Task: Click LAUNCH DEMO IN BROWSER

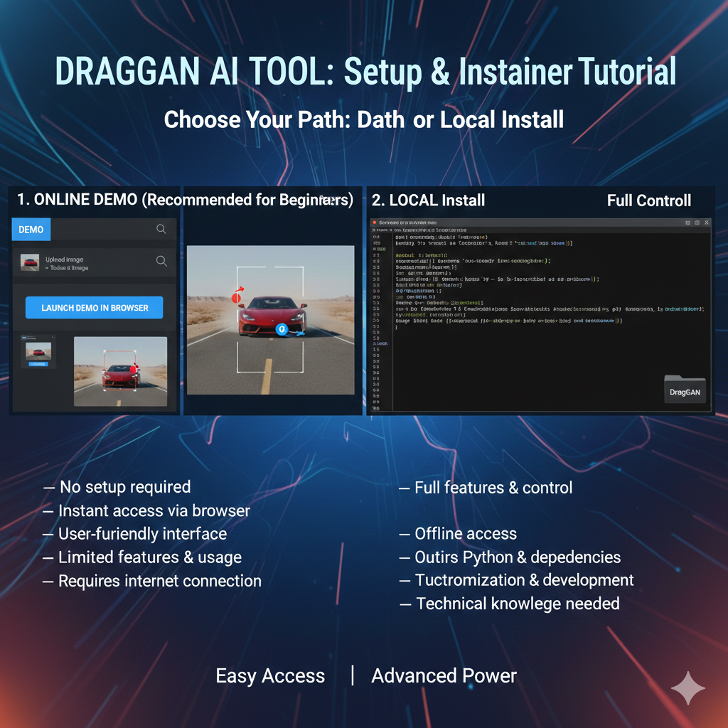Action: pos(93,307)
